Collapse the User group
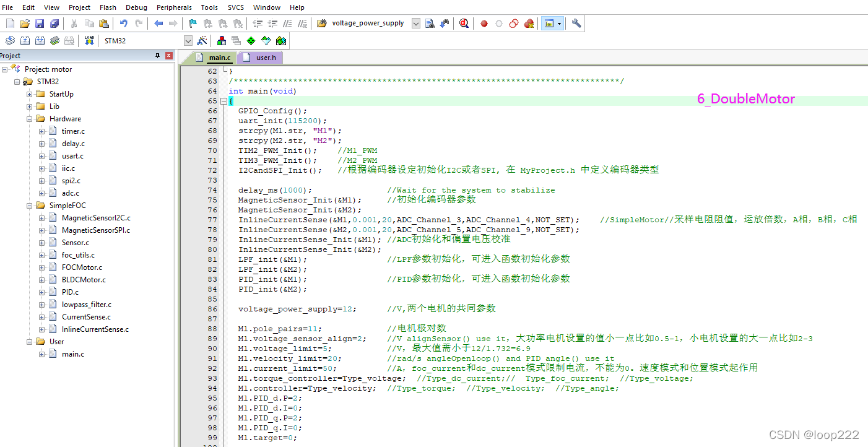 (x=30, y=342)
